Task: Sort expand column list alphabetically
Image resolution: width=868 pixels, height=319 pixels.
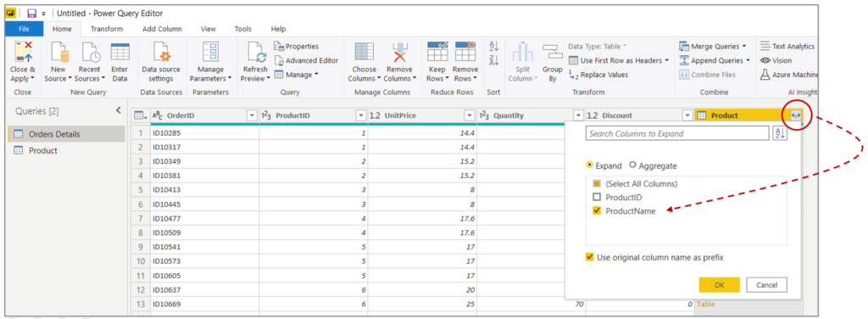Action: pyautogui.click(x=780, y=133)
